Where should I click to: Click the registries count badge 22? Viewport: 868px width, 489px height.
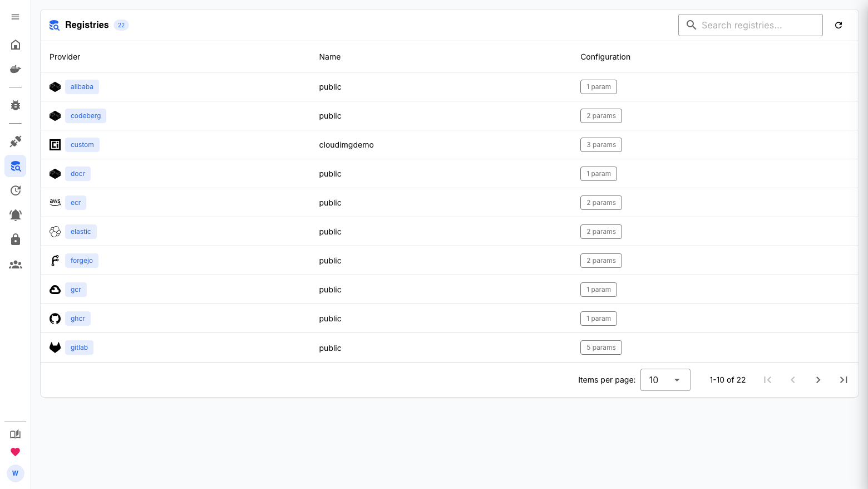pyautogui.click(x=121, y=25)
